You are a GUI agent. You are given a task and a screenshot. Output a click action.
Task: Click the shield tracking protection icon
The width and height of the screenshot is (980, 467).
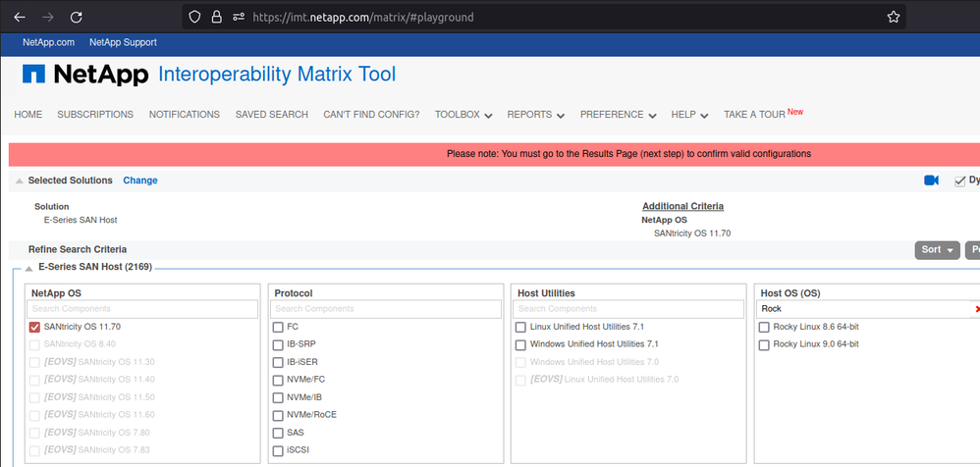tap(194, 17)
